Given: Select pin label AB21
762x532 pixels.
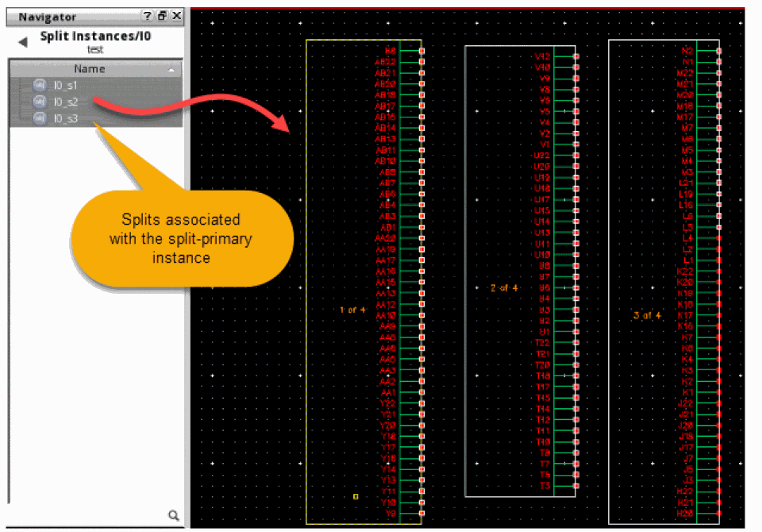Looking at the screenshot, I should pyautogui.click(x=386, y=73).
